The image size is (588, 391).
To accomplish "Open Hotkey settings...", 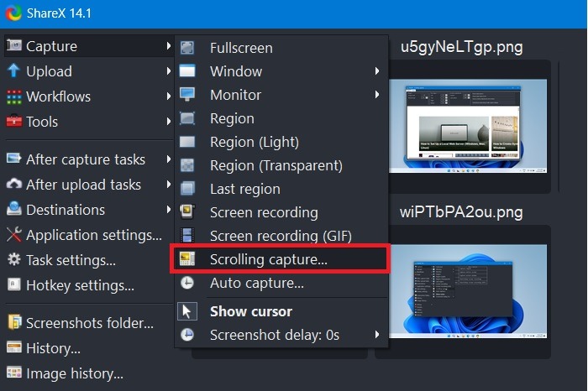I will coord(89,285).
